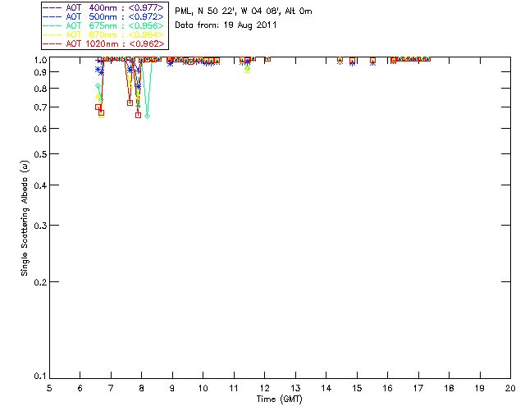Click the Single Scattering Albedo axis label
Screen dimensions: 525x420
click(25, 218)
